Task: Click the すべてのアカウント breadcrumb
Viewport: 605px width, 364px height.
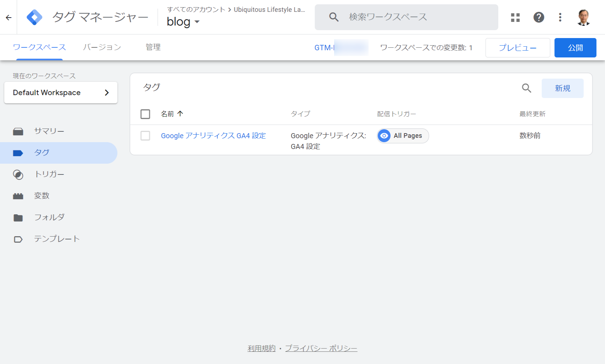Action: click(196, 10)
